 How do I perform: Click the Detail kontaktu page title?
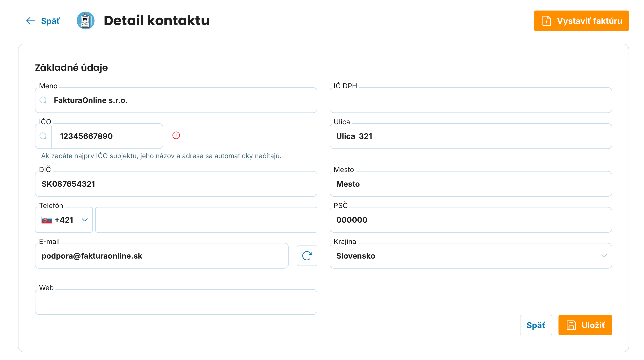pyautogui.click(x=157, y=21)
